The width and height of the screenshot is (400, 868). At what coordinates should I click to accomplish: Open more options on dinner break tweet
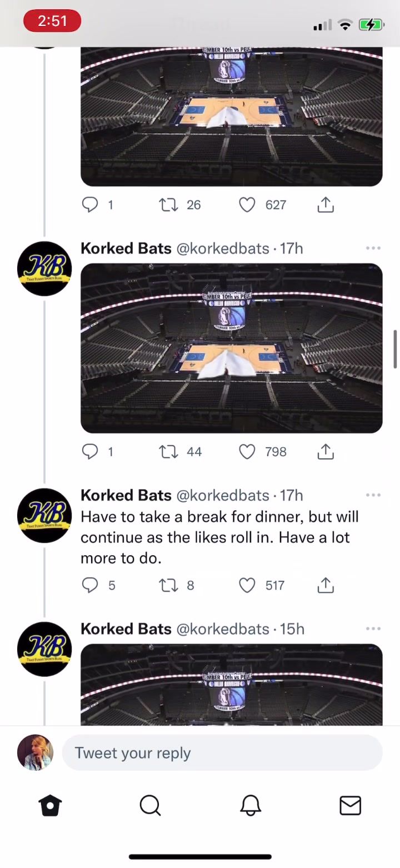coord(373,495)
